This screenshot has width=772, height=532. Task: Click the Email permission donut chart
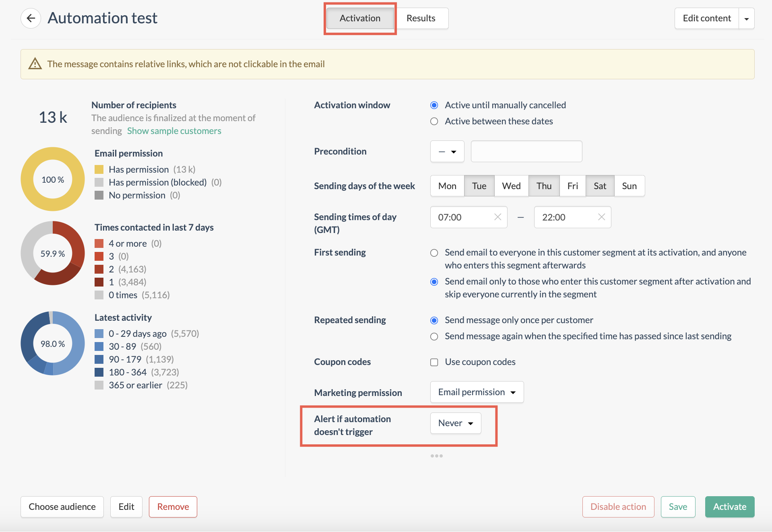pos(53,179)
